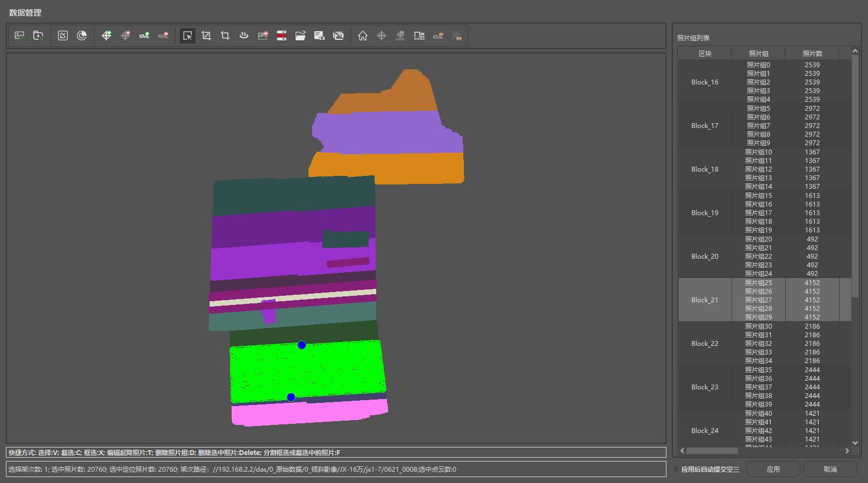This screenshot has height=483, width=868.
Task: Click the pie chart statistics icon
Action: [82, 35]
